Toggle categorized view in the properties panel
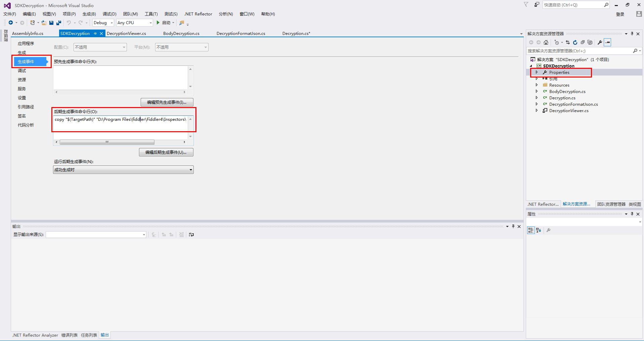The image size is (644, 341). click(x=531, y=230)
